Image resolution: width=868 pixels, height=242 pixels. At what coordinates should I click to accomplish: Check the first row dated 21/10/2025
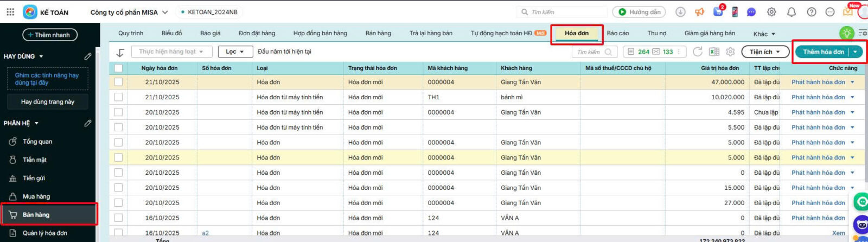[x=118, y=82]
